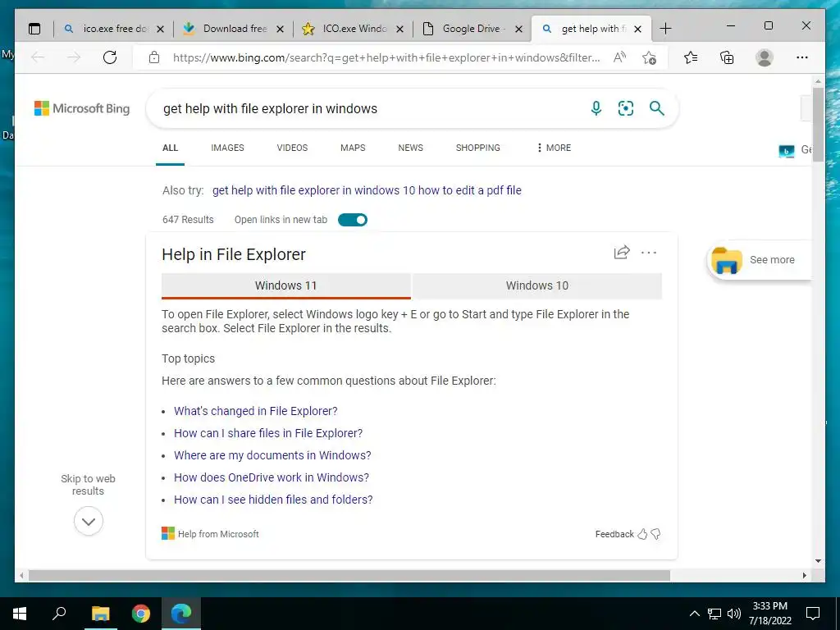Close the 'get help with' tab

[637, 29]
